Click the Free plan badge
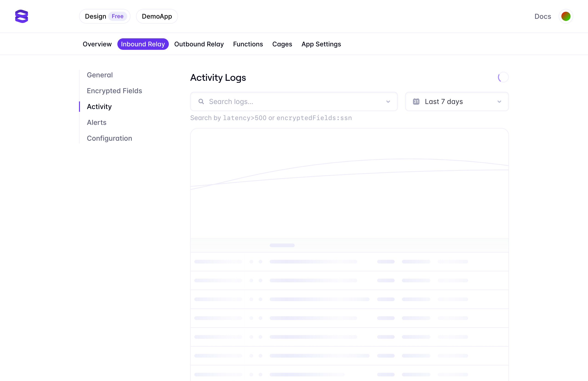This screenshot has height=381, width=588. click(117, 16)
